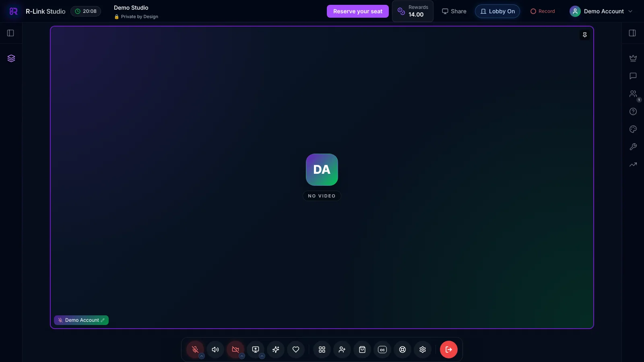Viewport: 644px width, 362px height.
Task: Open the Demo Account dropdown menu
Action: coord(601,11)
